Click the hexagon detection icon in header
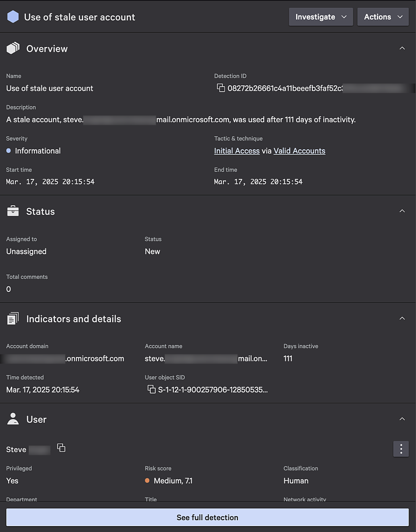Screen dimensions: 416x532 [x=13, y=17]
